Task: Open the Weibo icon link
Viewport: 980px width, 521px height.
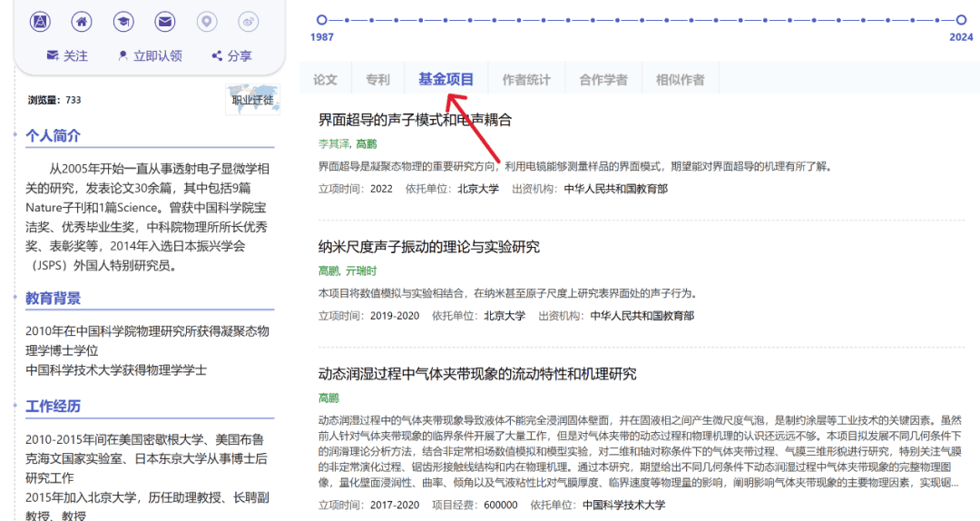Action: tap(249, 21)
